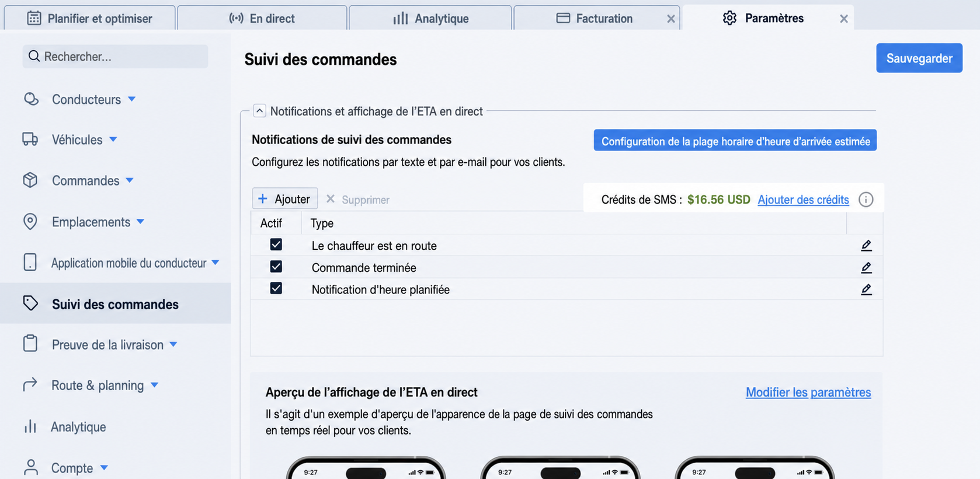Select the 'Commande terminée' row text
This screenshot has width=980, height=479.
(x=364, y=268)
